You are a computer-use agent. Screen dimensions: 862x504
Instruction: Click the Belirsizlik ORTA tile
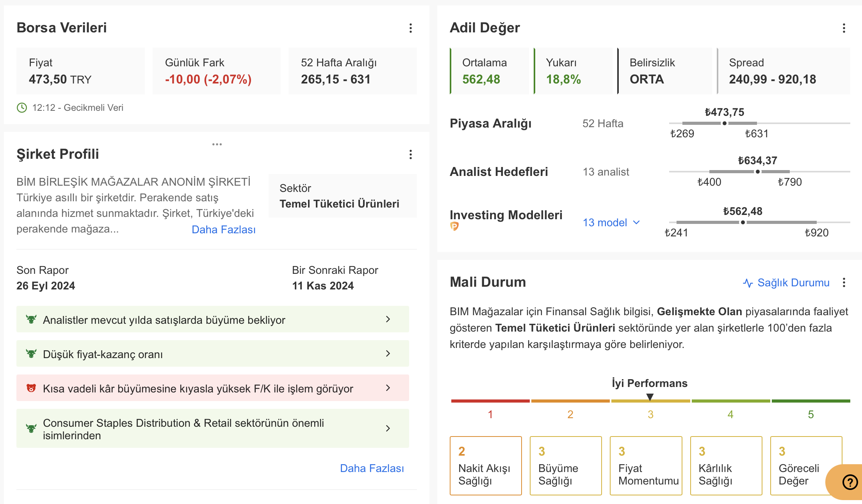point(665,71)
